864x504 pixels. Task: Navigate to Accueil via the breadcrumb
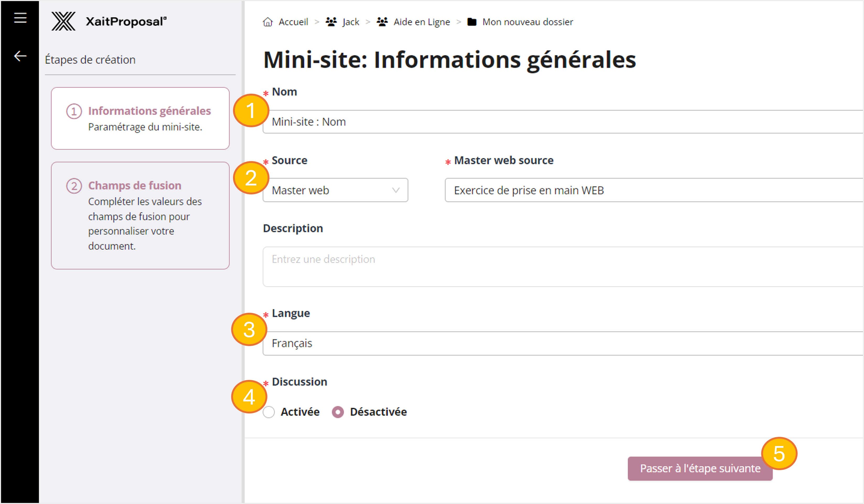293,22
